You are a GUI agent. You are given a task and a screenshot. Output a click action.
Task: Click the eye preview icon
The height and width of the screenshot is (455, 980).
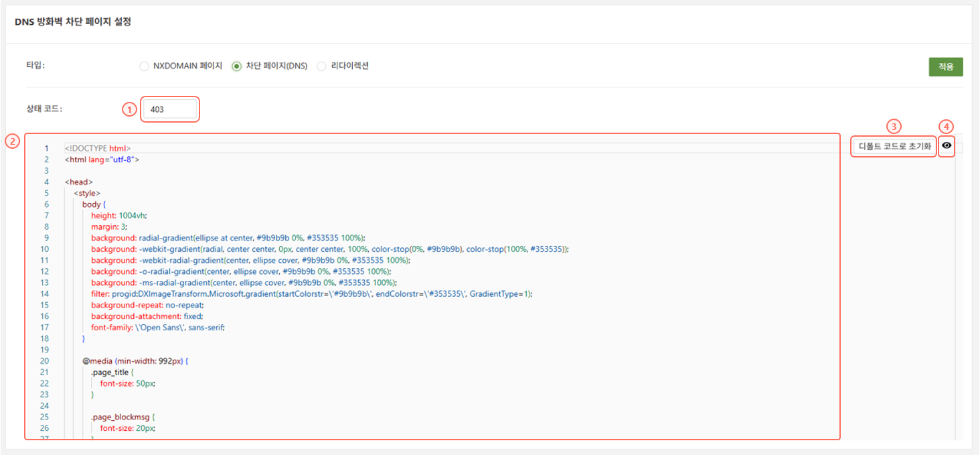(x=947, y=145)
